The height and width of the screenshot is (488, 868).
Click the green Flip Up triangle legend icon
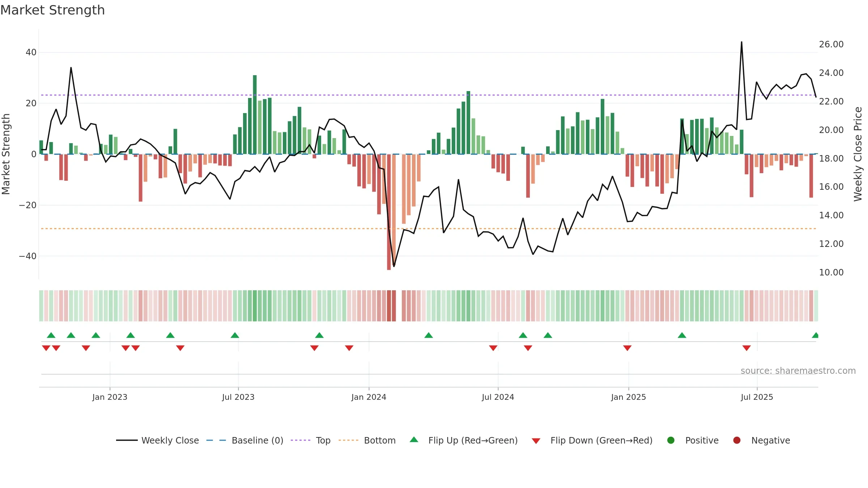(x=414, y=440)
